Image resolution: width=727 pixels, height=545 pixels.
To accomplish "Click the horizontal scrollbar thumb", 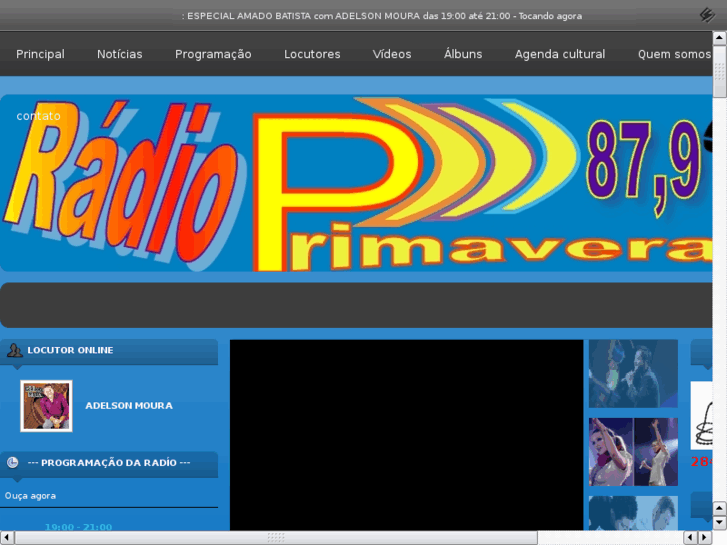I will click(276, 538).
